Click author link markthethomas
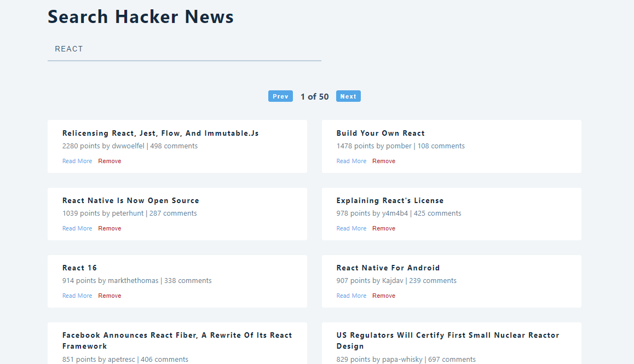 [134, 280]
